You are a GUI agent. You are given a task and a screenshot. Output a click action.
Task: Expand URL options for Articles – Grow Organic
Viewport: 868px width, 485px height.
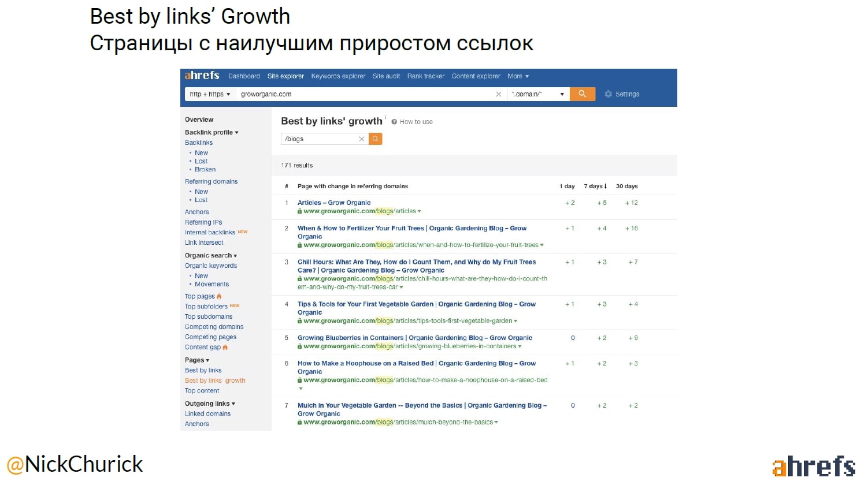420,211
